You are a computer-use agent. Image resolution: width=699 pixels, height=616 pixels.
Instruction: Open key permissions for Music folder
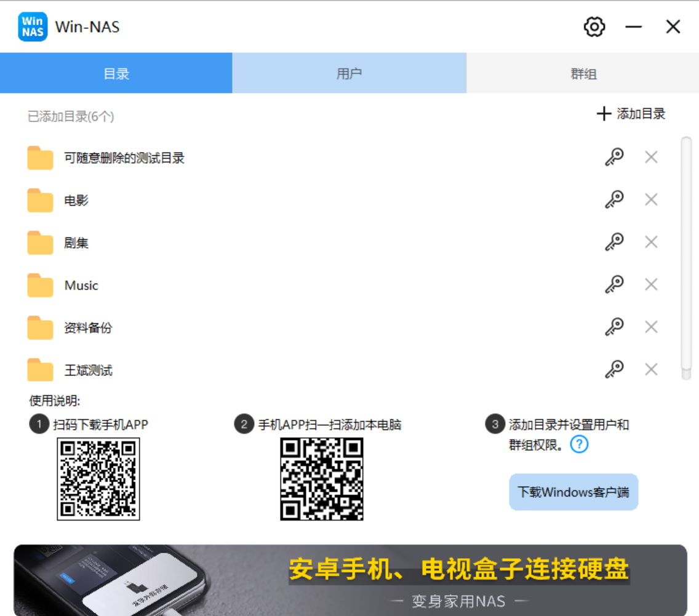coord(614,284)
